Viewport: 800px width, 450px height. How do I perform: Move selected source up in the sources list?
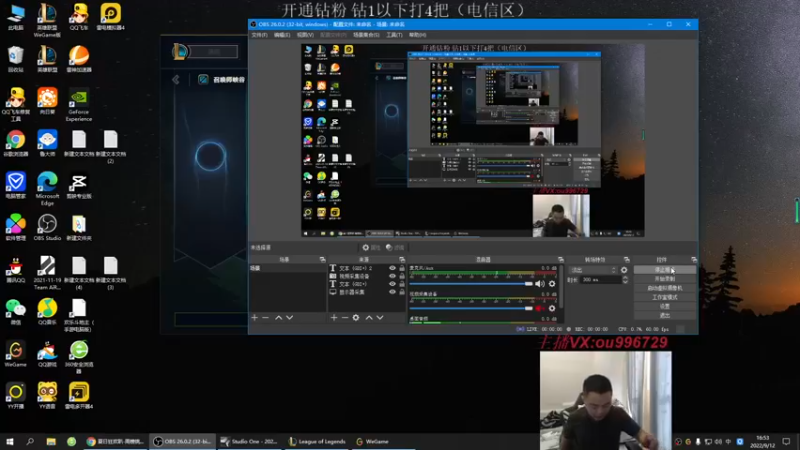coord(369,317)
